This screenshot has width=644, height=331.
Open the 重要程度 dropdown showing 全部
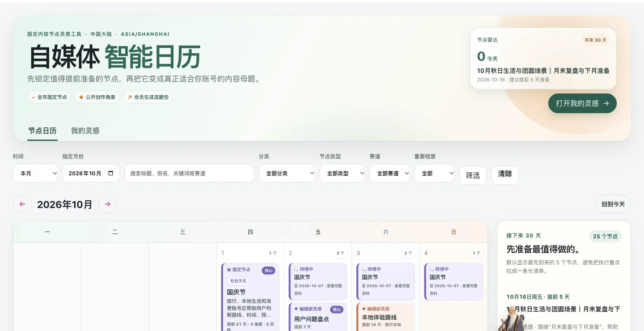click(434, 173)
